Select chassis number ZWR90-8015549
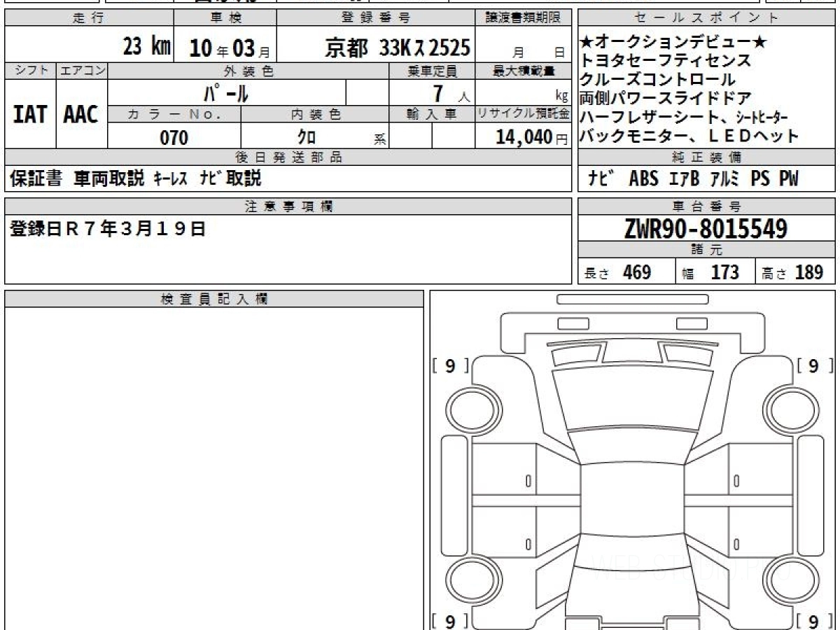This screenshot has height=630, width=840. coord(706,228)
